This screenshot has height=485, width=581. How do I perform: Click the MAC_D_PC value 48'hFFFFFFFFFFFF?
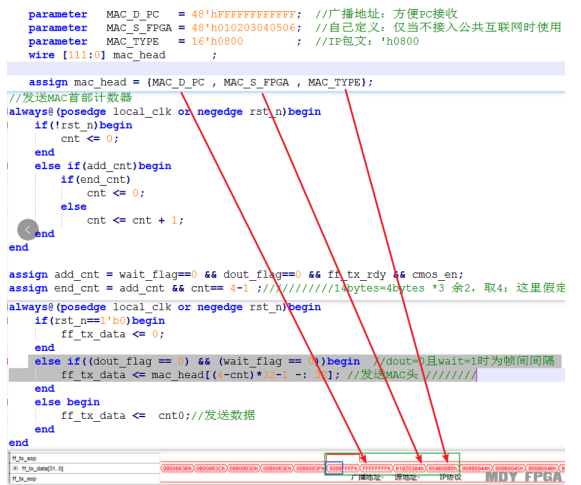246,14
